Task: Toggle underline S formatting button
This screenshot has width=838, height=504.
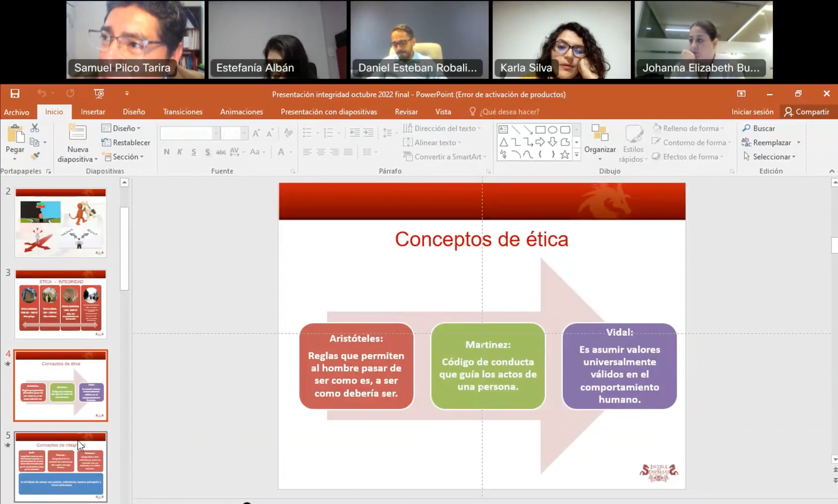Action: 193,152
